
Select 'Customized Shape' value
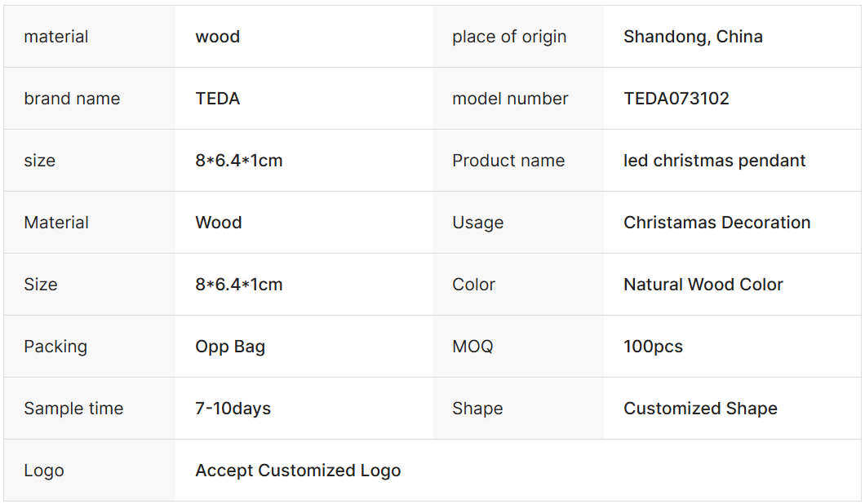(700, 409)
